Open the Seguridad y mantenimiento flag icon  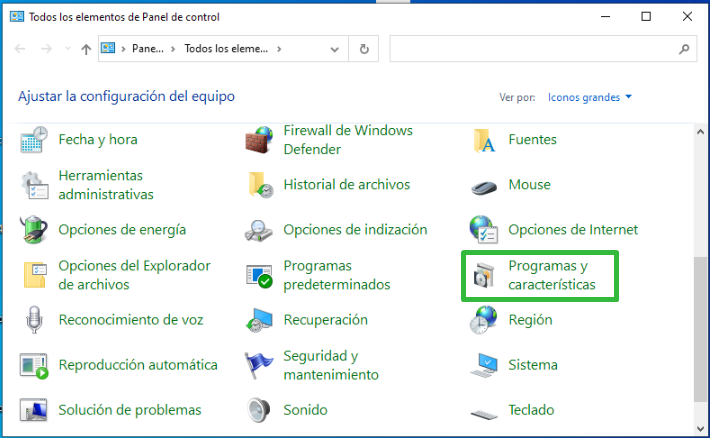click(259, 365)
